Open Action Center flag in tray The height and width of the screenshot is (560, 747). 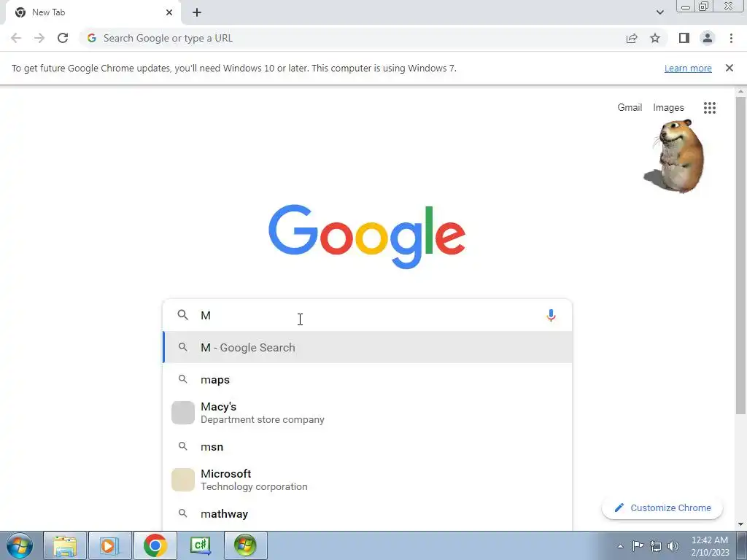point(638,545)
